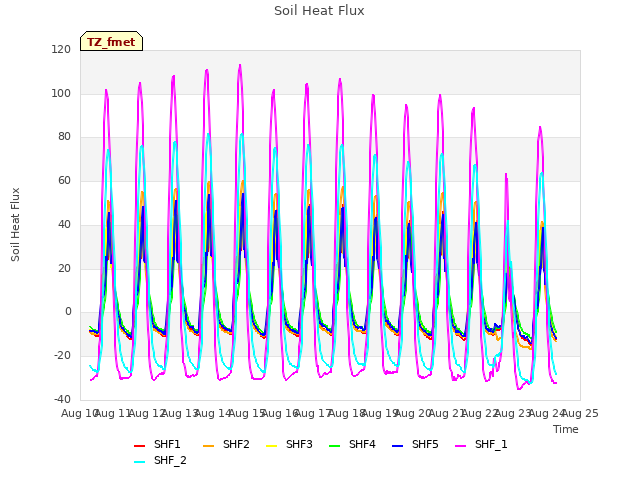This screenshot has height=480, width=640.
Task: Click the orange SHF2 legend swatch
Action: (209, 446)
